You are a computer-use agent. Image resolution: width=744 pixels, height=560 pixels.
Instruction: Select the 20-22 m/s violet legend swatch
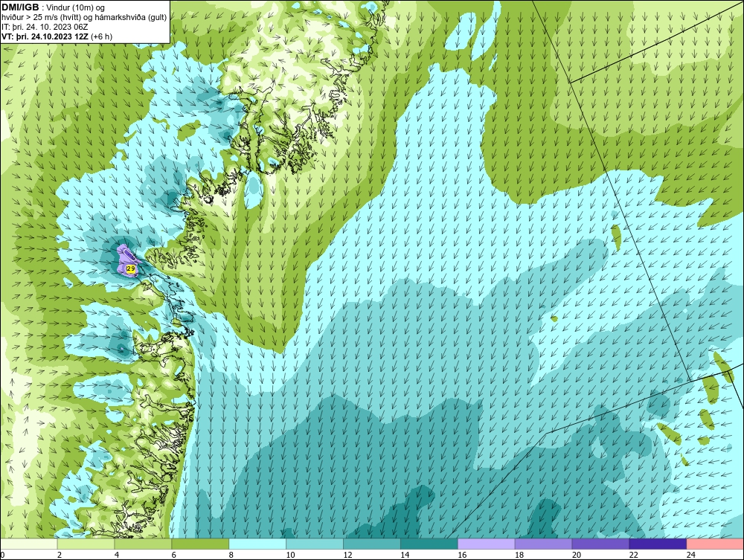coord(600,544)
